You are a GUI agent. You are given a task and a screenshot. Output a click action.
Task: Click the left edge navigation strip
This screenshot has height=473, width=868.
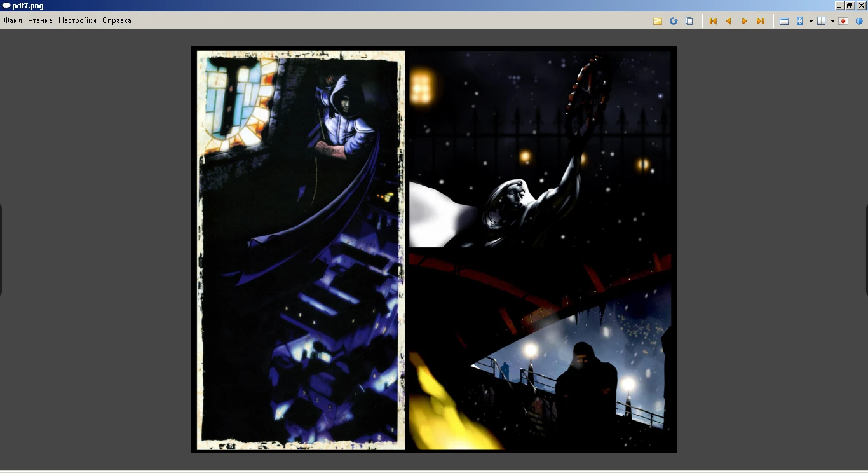3,248
